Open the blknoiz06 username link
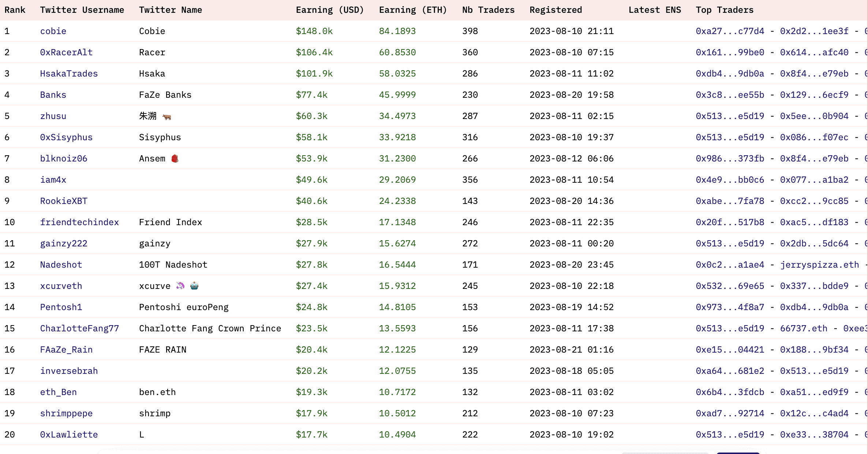 click(64, 159)
